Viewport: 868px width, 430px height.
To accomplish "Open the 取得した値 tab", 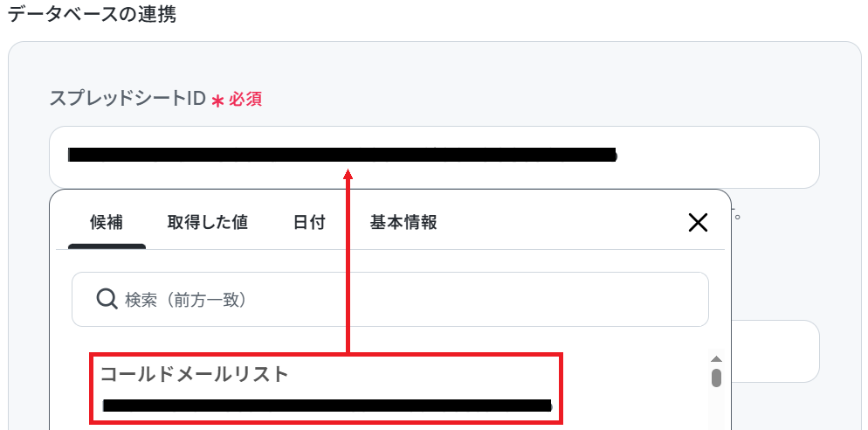I will (x=208, y=223).
